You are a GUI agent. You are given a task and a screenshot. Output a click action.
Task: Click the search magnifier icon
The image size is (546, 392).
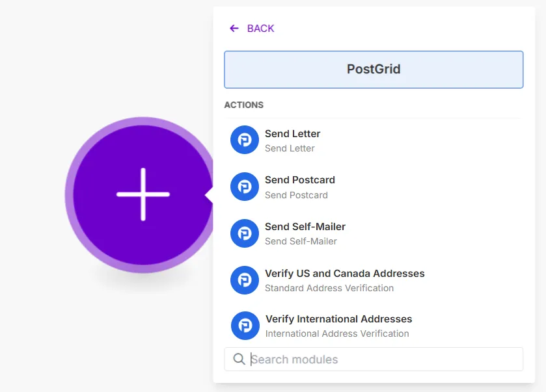(239, 359)
